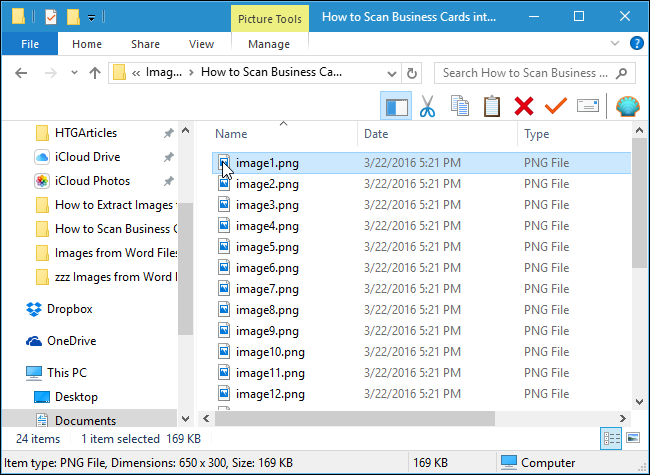Expand the address bar history dropdown

[390, 73]
